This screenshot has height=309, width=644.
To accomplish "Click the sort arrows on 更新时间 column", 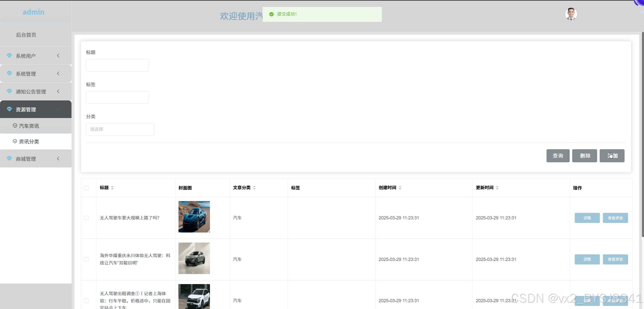I will [497, 188].
